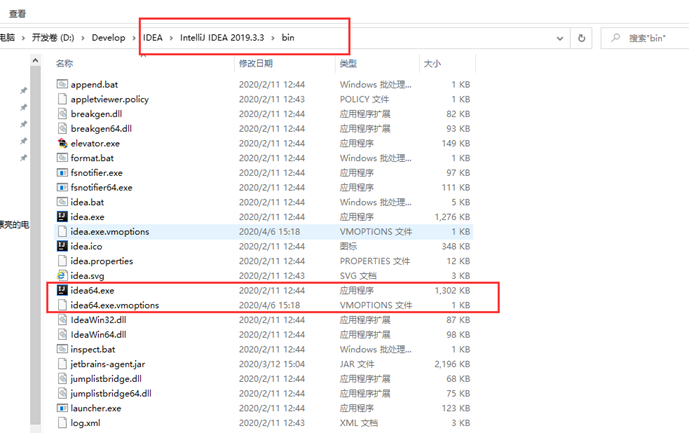Screen dimensions: 689x433
Task: Select idea64.exe.vmoptions file icon
Action: [x=62, y=305]
